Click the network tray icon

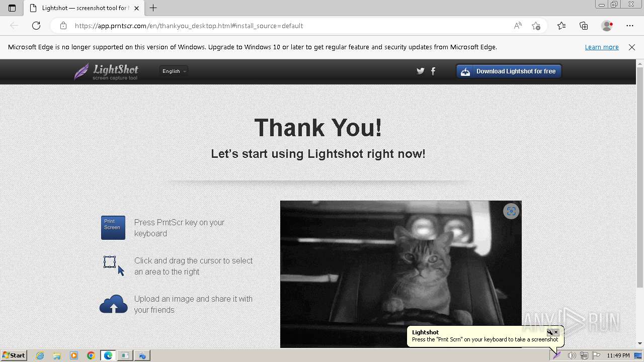pos(584,355)
